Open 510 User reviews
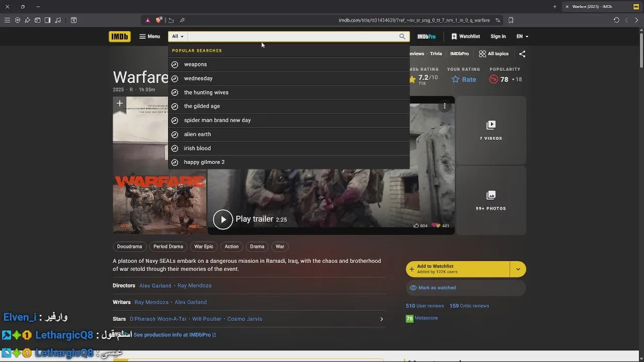644x362 pixels. [425, 306]
